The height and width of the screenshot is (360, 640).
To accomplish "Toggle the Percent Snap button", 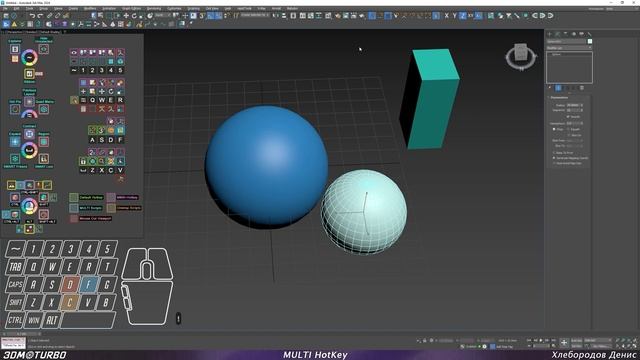I will click(x=219, y=16).
